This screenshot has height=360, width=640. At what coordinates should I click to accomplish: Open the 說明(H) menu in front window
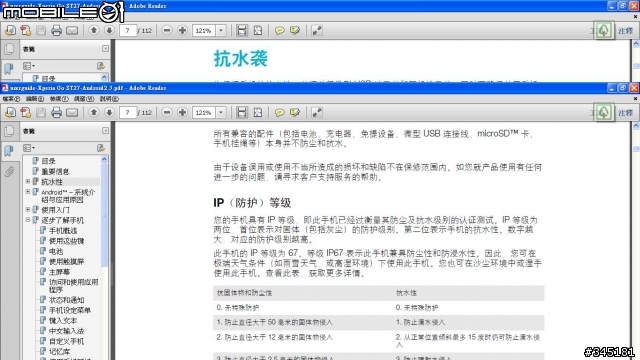(x=109, y=99)
